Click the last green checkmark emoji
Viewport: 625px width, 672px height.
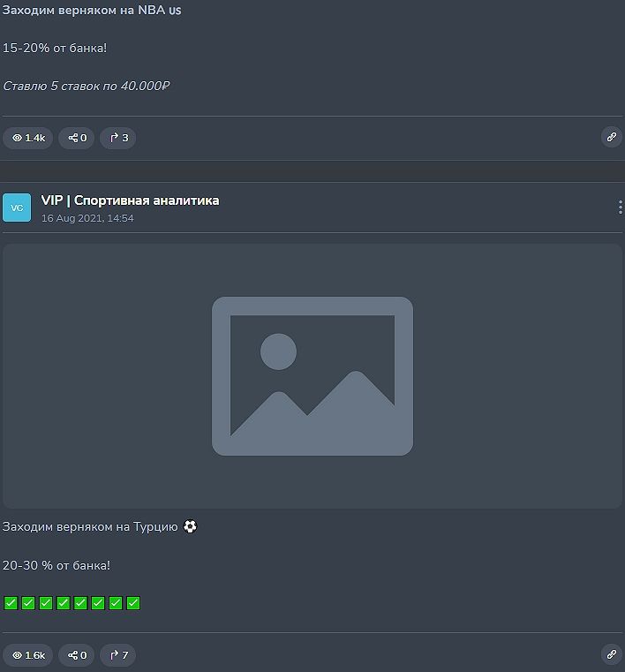tap(133, 603)
